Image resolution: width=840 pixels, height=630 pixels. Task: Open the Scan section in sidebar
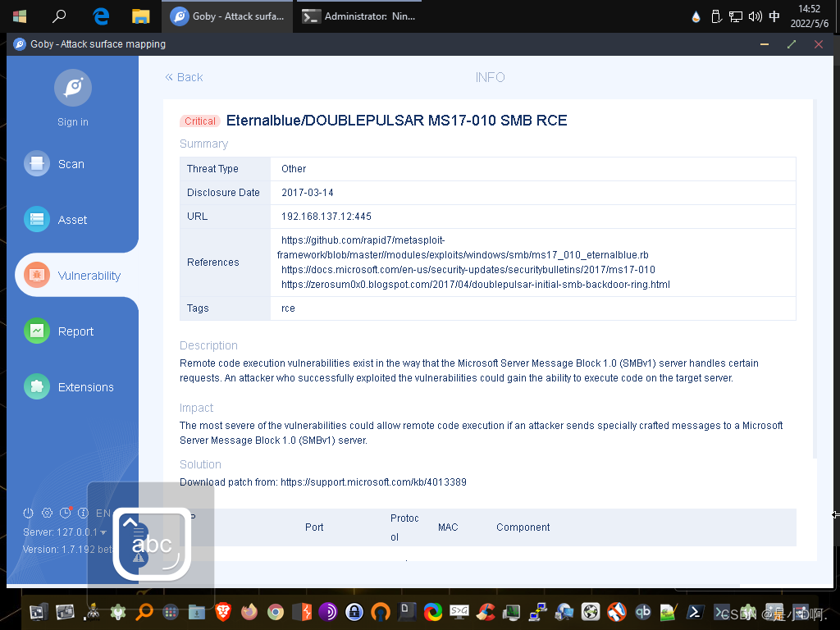coord(54,164)
